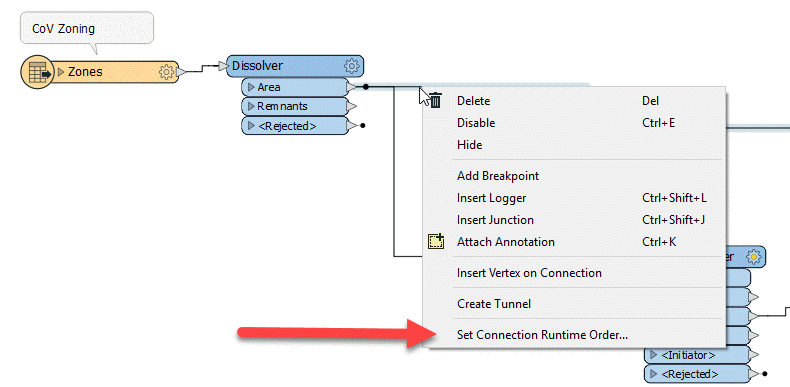Select the Dissolver transformer title
Viewport: 790px width, 387px height.
(257, 66)
